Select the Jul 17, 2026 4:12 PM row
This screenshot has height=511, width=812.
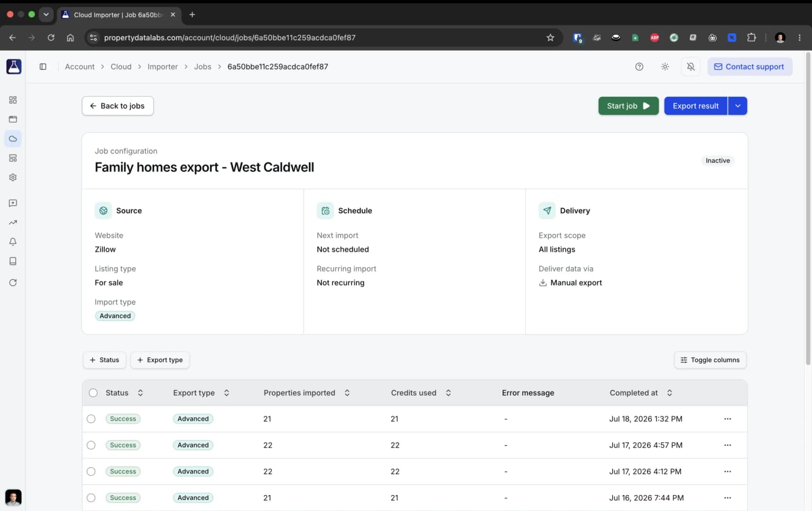[x=91, y=471]
